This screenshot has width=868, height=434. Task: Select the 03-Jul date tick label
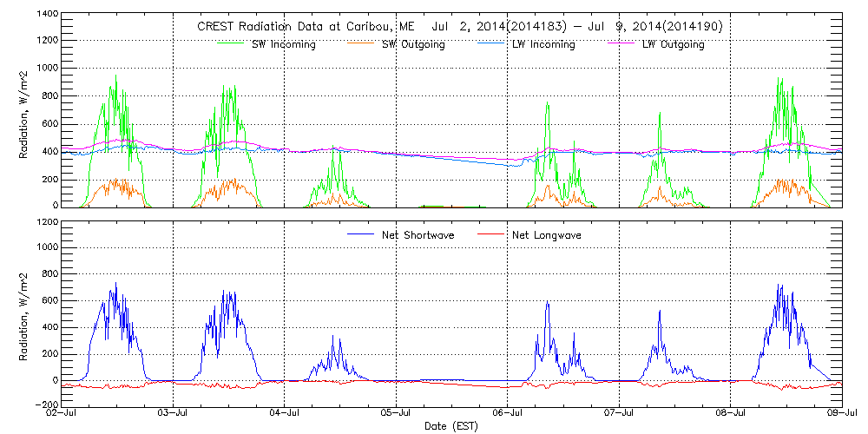174,413
